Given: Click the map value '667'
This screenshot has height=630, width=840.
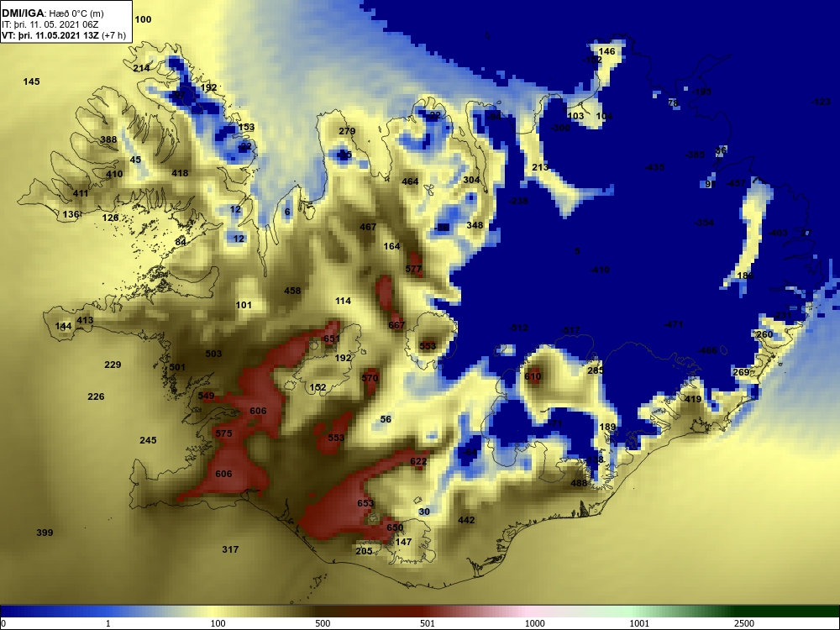Looking at the screenshot, I should (x=396, y=325).
